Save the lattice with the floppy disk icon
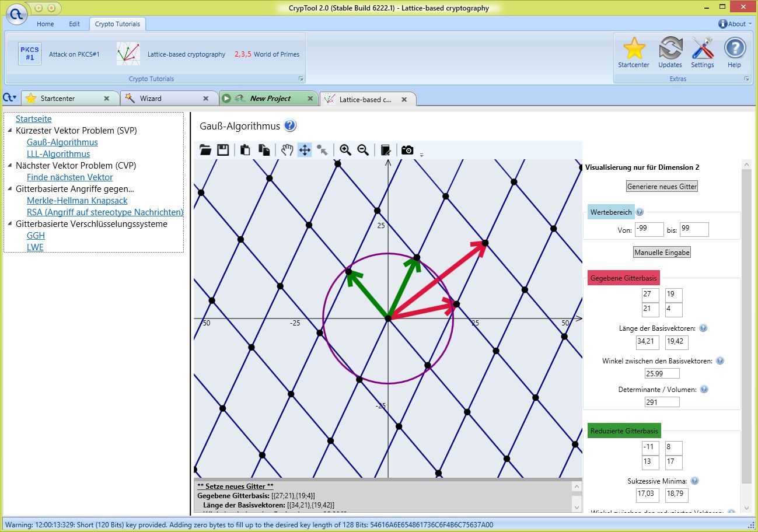 (223, 150)
